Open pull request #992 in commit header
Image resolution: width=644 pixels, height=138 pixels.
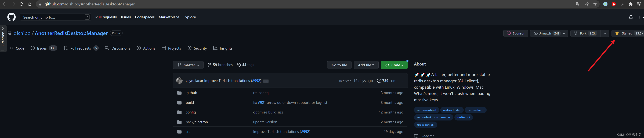[x=256, y=81]
